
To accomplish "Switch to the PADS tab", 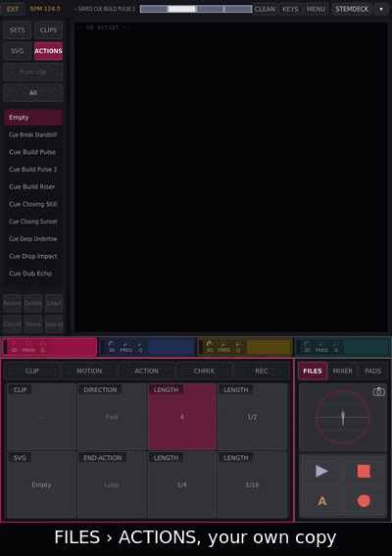I will click(372, 371).
